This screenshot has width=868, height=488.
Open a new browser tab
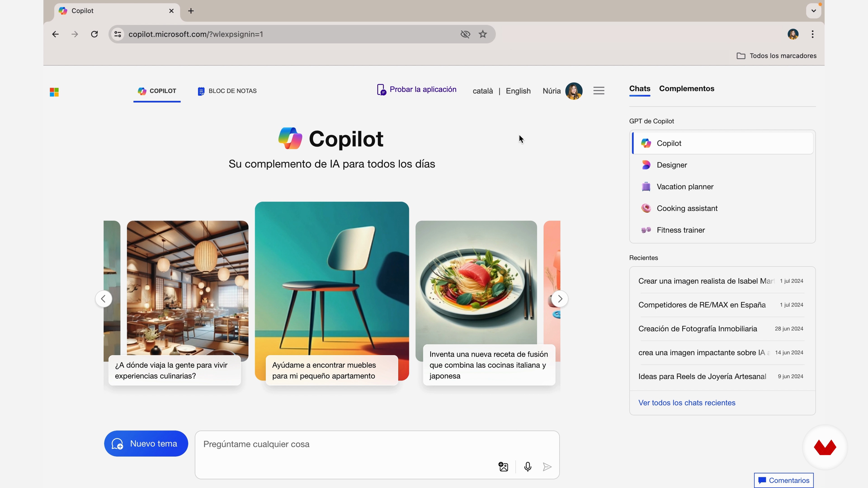191,11
